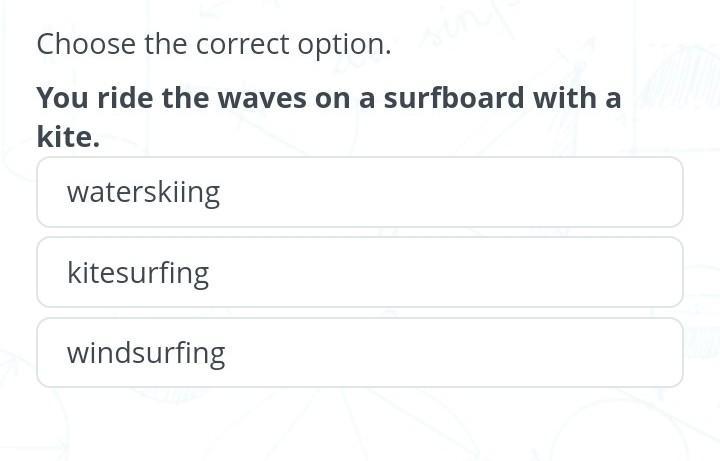Select the waterskiing answer option
The width and height of the screenshot is (720, 461).
tap(359, 192)
